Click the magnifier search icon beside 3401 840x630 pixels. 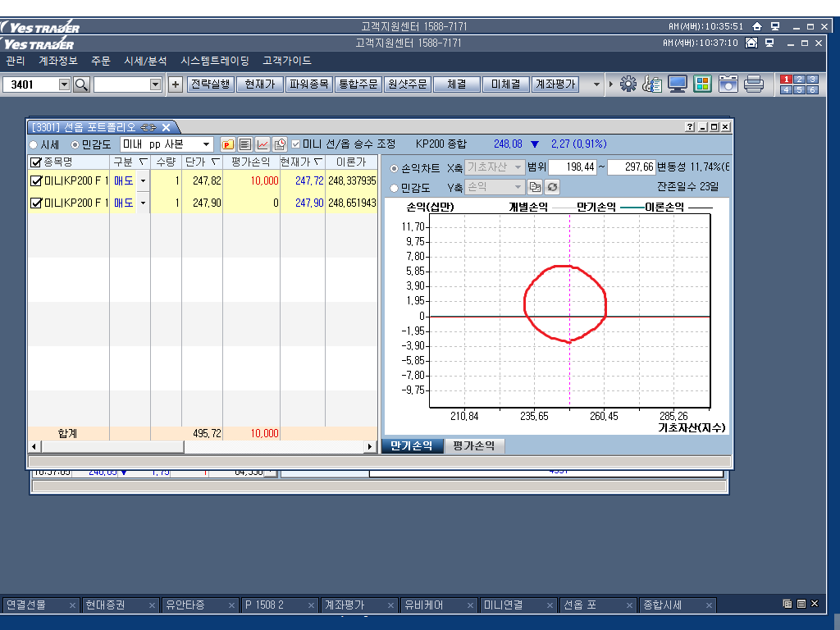[81, 84]
